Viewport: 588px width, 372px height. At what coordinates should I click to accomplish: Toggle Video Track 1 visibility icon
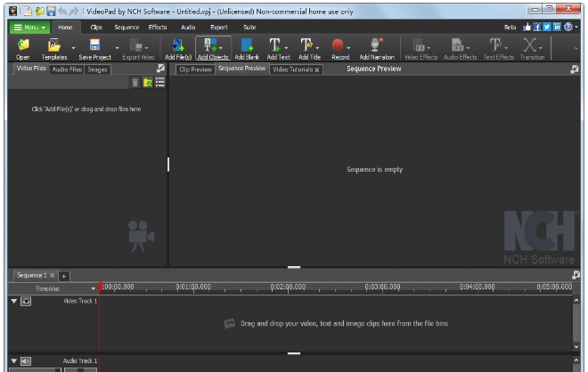tap(26, 301)
